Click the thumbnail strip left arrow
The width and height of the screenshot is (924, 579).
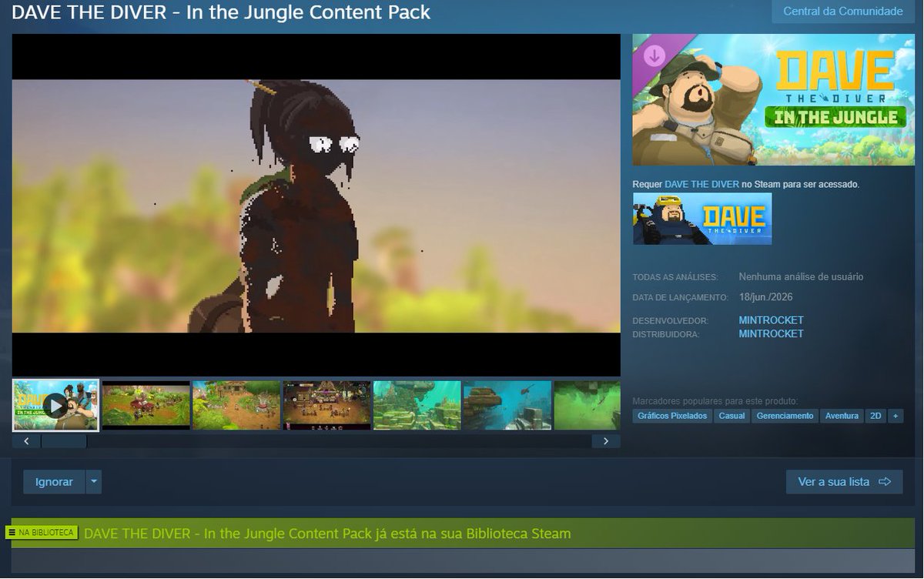coord(26,441)
